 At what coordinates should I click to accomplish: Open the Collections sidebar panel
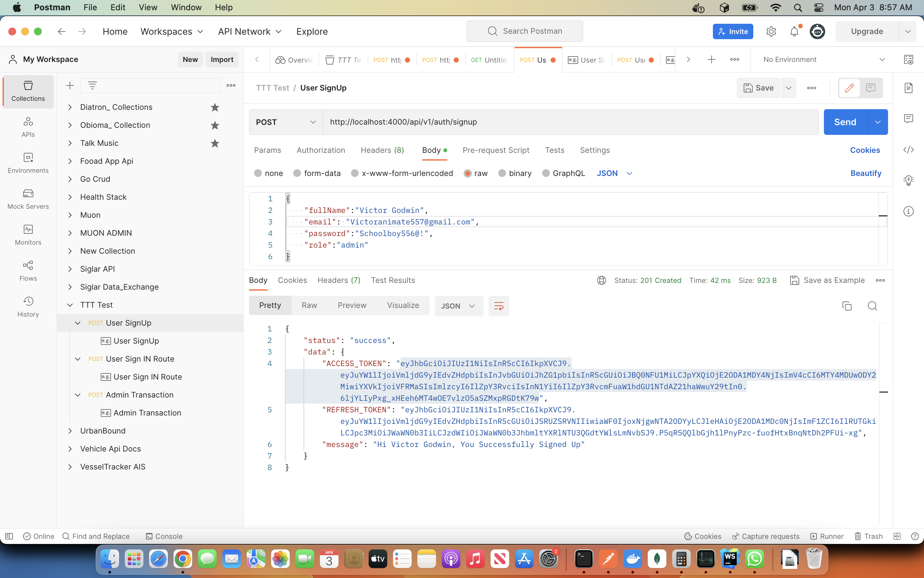(28, 92)
